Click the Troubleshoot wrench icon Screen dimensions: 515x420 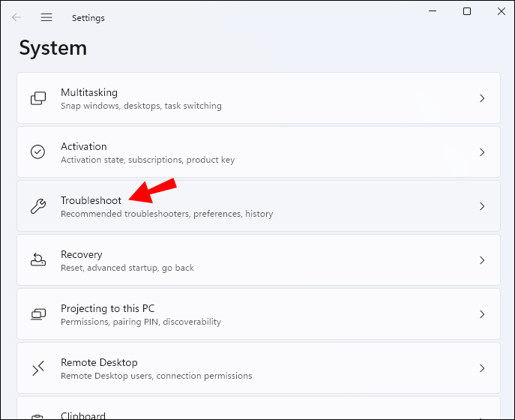(37, 206)
